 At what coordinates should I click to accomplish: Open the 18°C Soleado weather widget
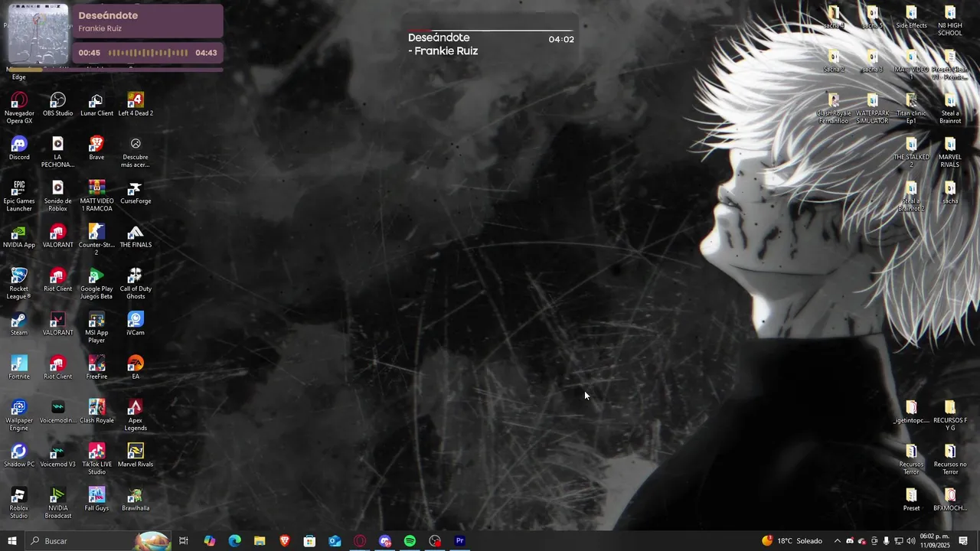click(792, 541)
